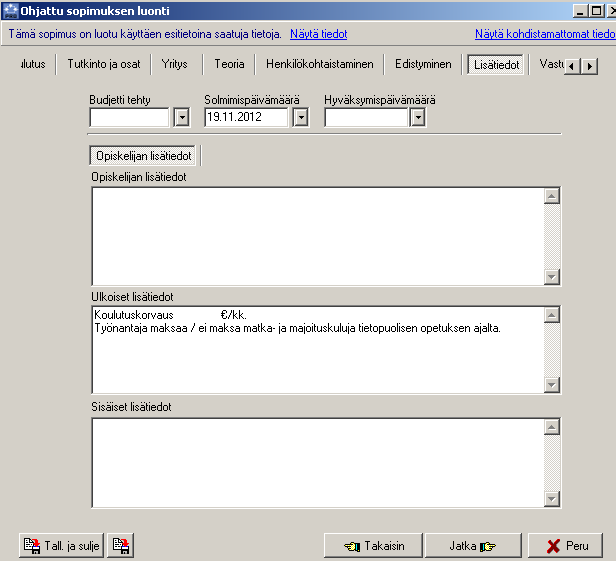Viewport: 616px width, 561px height.
Task: Open the partially visible Vastu tab
Action: coord(551,64)
